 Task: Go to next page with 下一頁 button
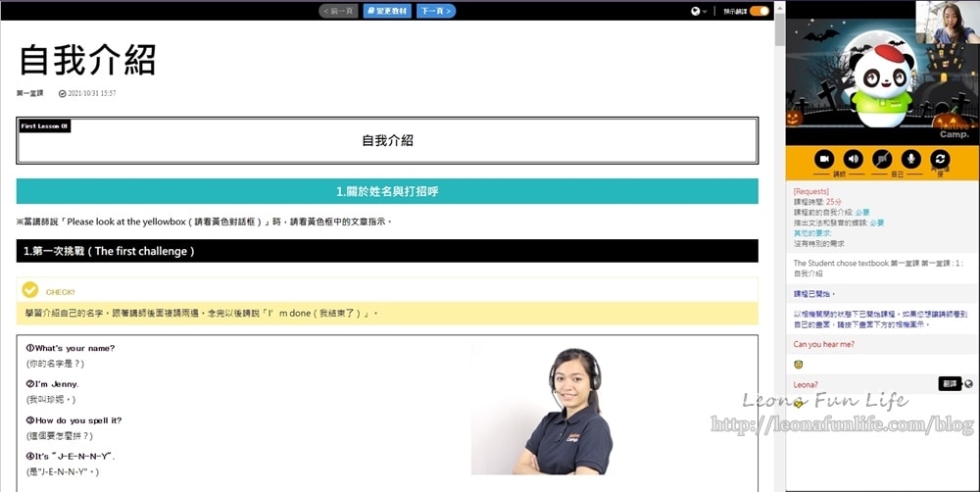click(x=435, y=11)
